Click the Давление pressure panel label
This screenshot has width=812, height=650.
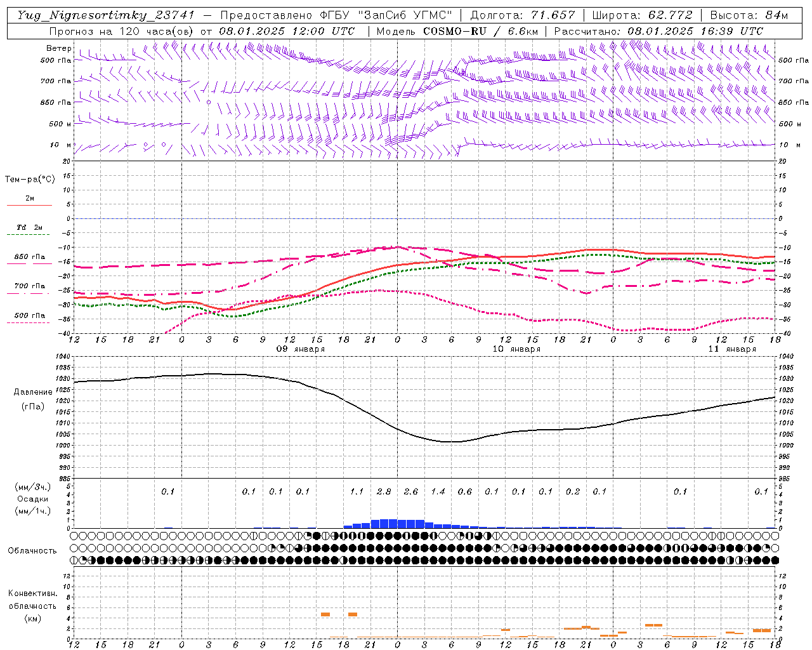click(33, 392)
